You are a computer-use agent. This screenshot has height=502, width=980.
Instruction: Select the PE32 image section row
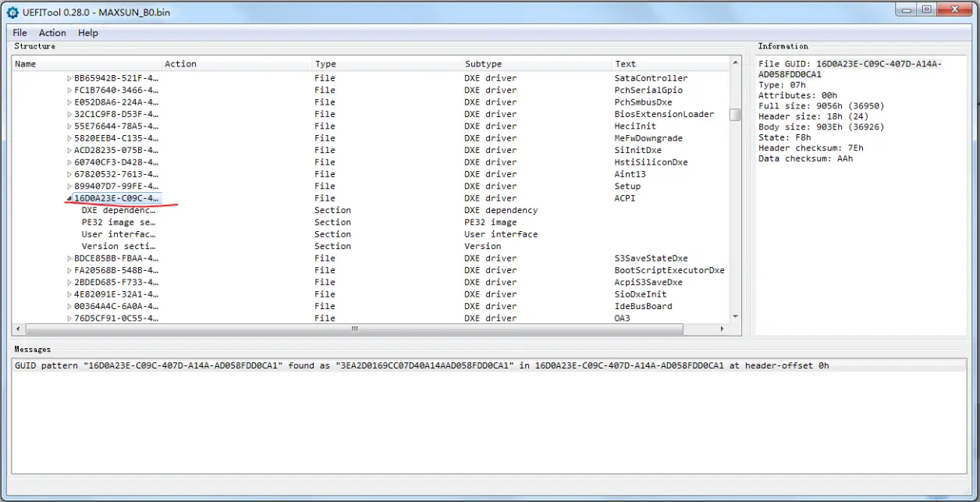(x=371, y=223)
